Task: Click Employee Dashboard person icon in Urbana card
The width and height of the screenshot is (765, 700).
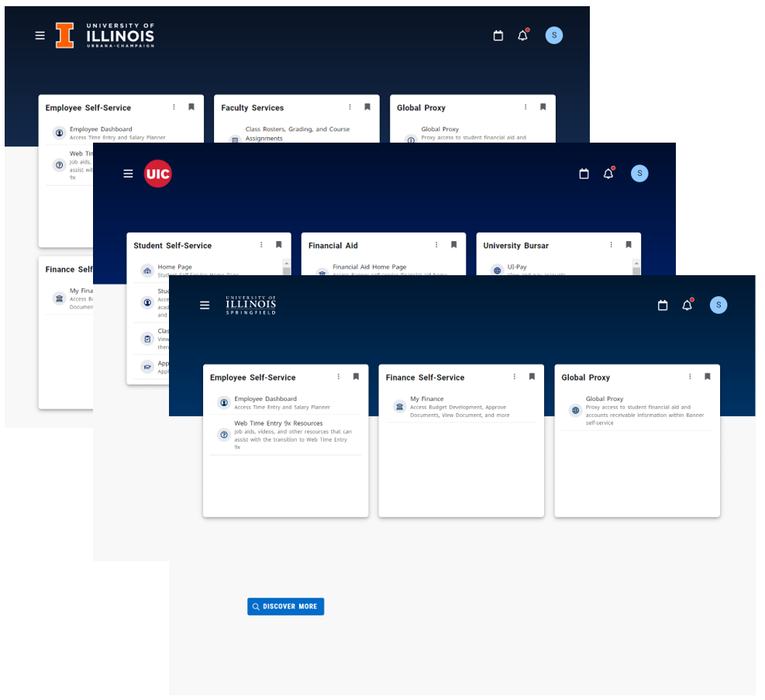Action: (59, 133)
